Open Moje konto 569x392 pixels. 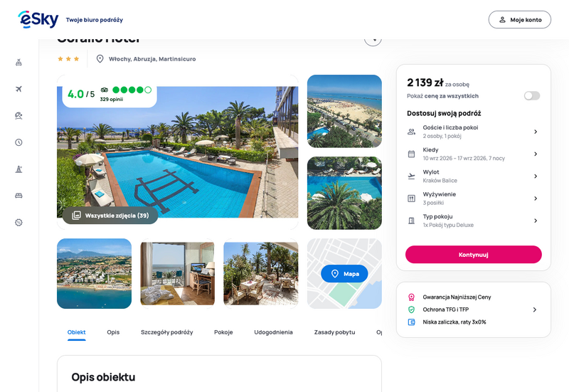(520, 20)
